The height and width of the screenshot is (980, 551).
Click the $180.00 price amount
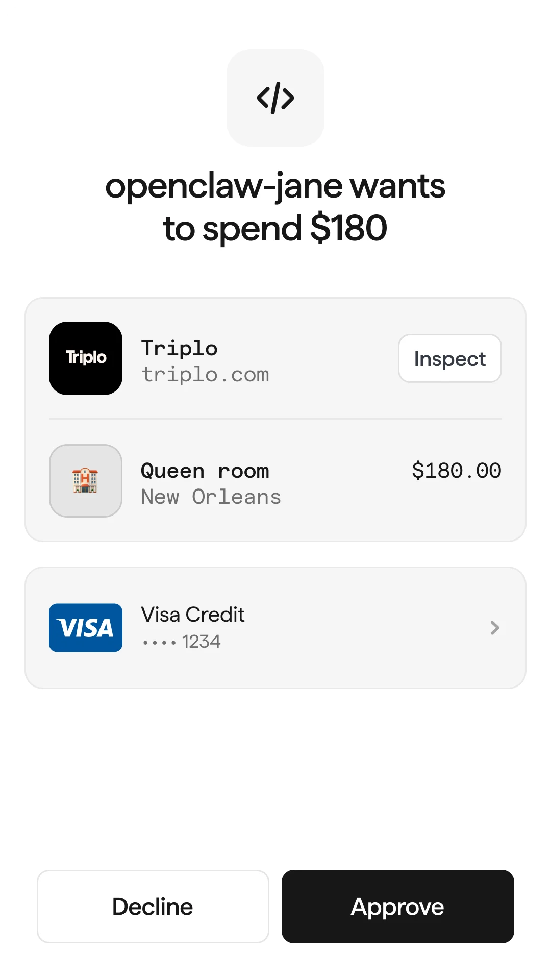[457, 471]
